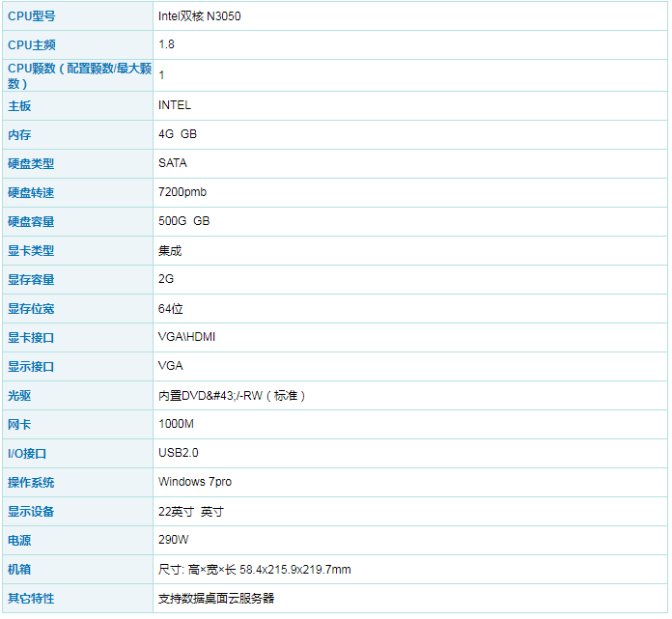Select the 'Windows 7pro' value
This screenshot has height=619, width=672.
point(195,482)
